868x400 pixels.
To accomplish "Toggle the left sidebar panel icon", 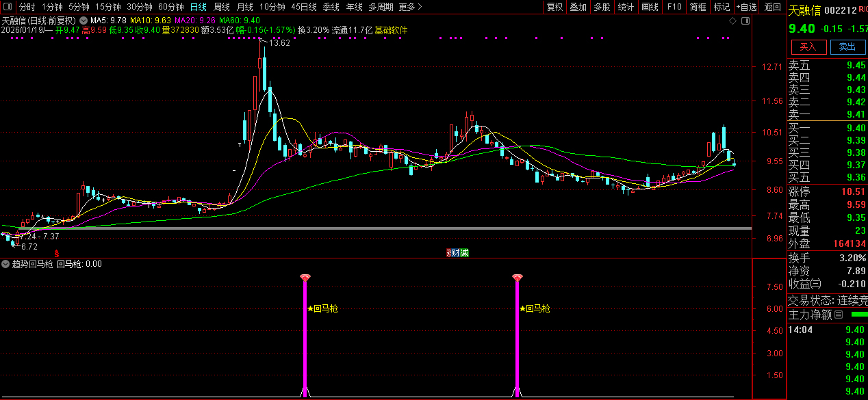I will (x=8, y=7).
